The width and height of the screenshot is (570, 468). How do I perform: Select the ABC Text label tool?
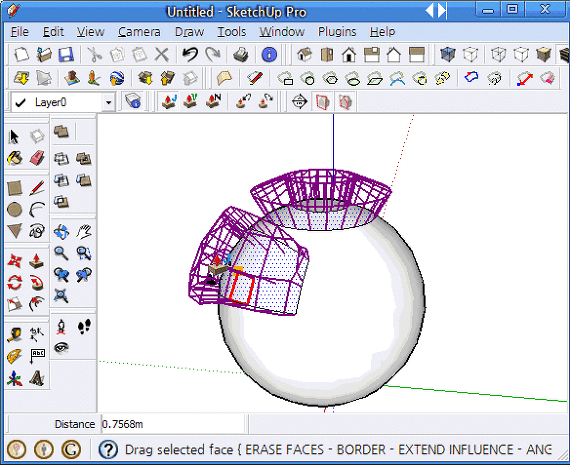pos(37,356)
